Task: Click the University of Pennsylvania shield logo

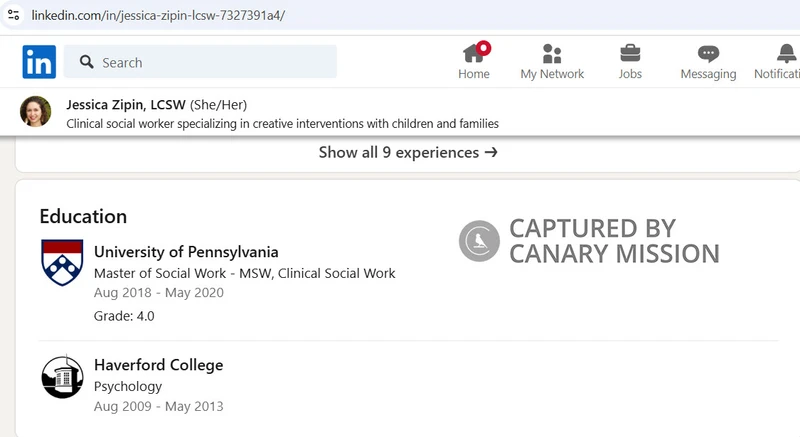Action: 62,262
